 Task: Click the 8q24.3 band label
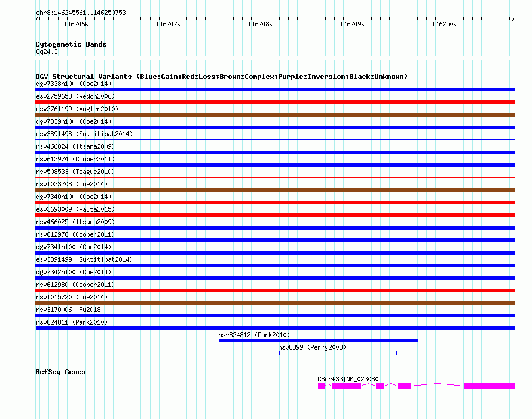click(x=47, y=51)
